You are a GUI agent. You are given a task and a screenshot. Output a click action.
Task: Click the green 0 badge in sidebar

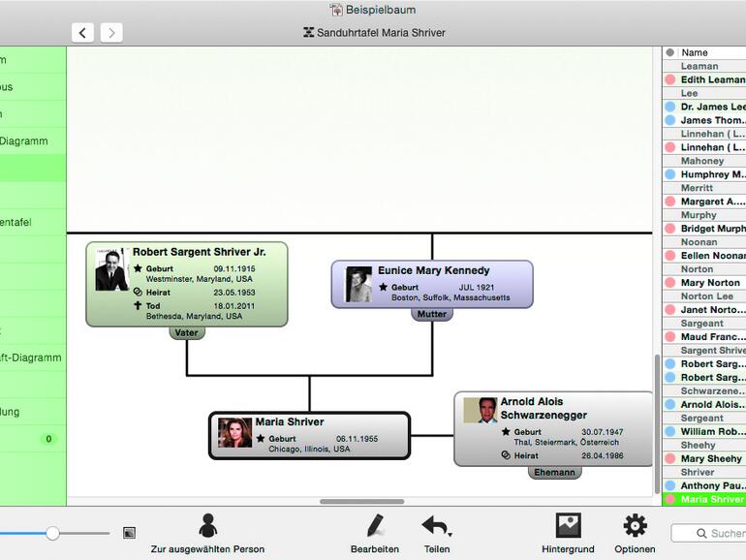coord(48,439)
